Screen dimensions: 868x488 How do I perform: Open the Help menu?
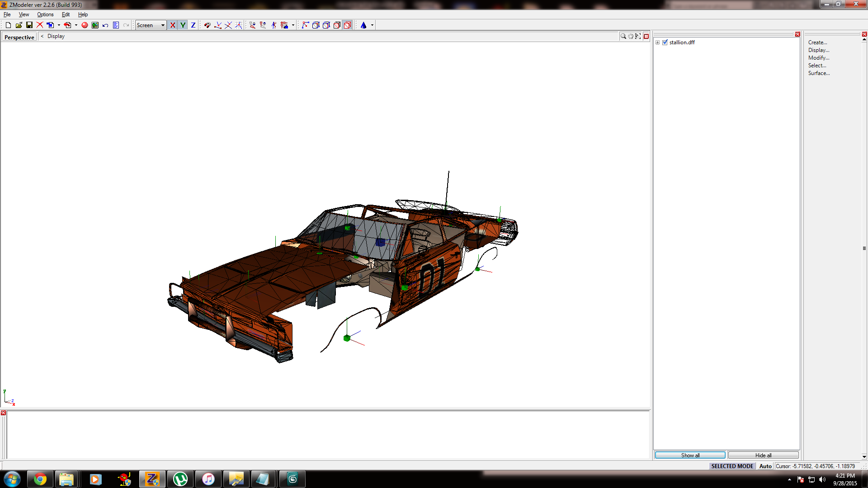point(83,14)
